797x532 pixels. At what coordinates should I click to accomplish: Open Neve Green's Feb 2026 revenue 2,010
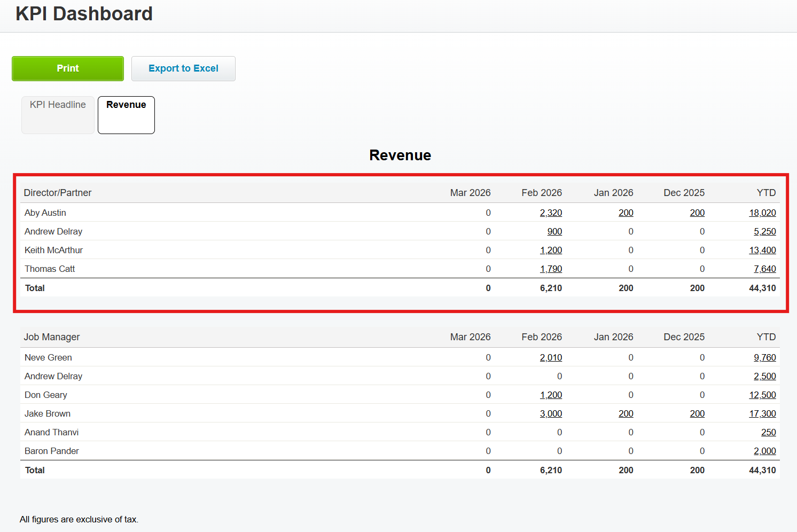(551, 357)
